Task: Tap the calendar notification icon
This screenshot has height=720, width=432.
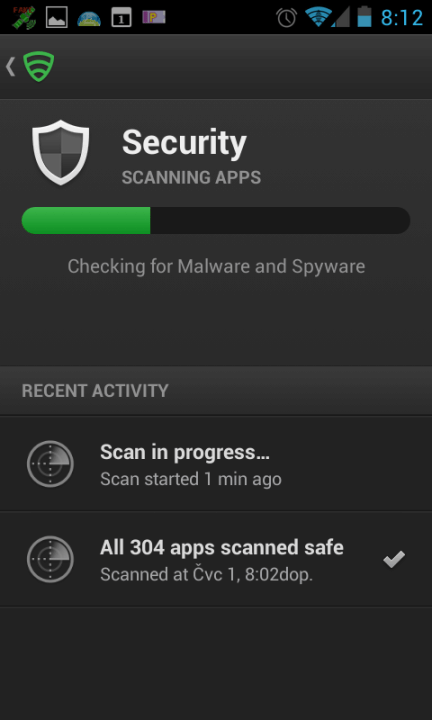Action: [x=122, y=18]
